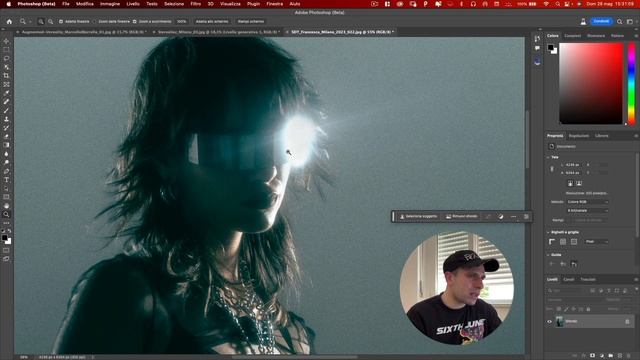Select the Gradient tool
The height and width of the screenshot is (360, 640).
click(6, 145)
